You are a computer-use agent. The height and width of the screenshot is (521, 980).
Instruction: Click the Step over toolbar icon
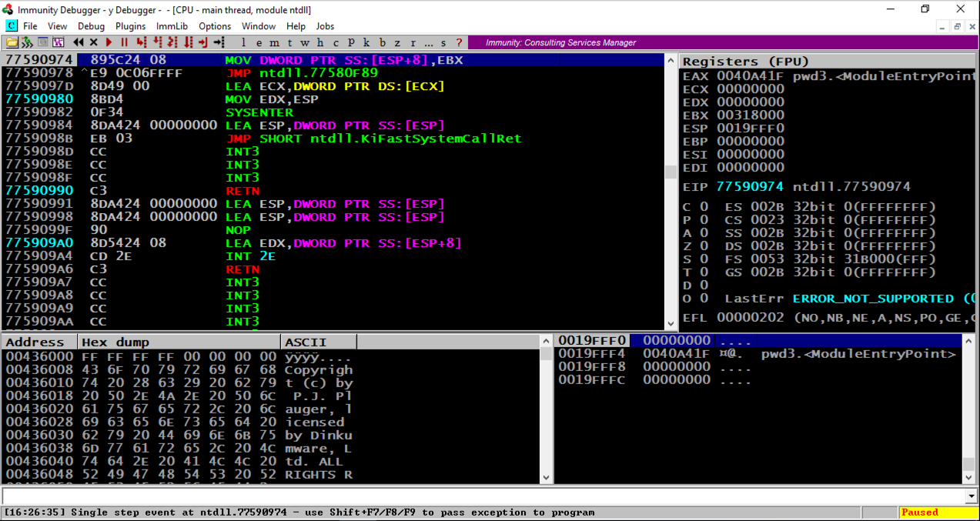[156, 42]
